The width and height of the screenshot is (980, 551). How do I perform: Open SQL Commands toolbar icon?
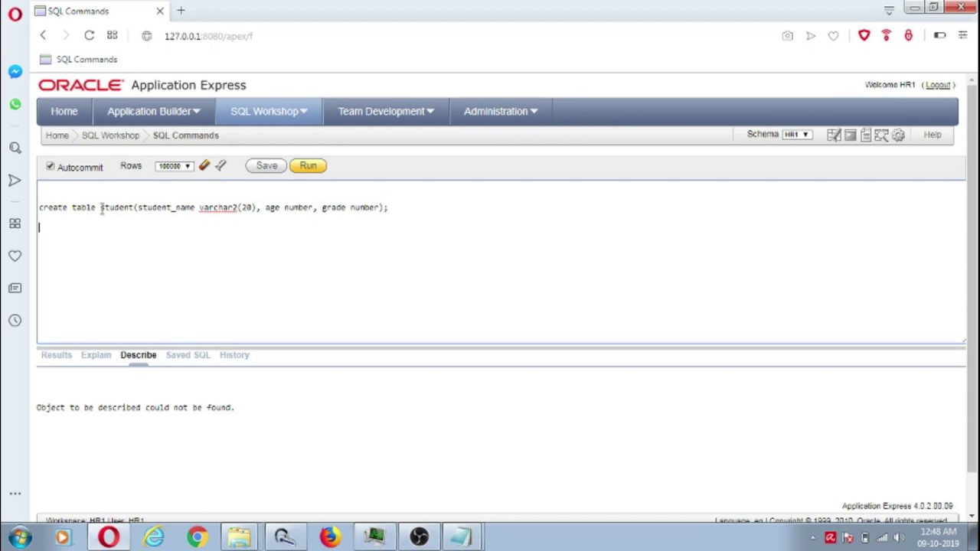click(x=850, y=135)
